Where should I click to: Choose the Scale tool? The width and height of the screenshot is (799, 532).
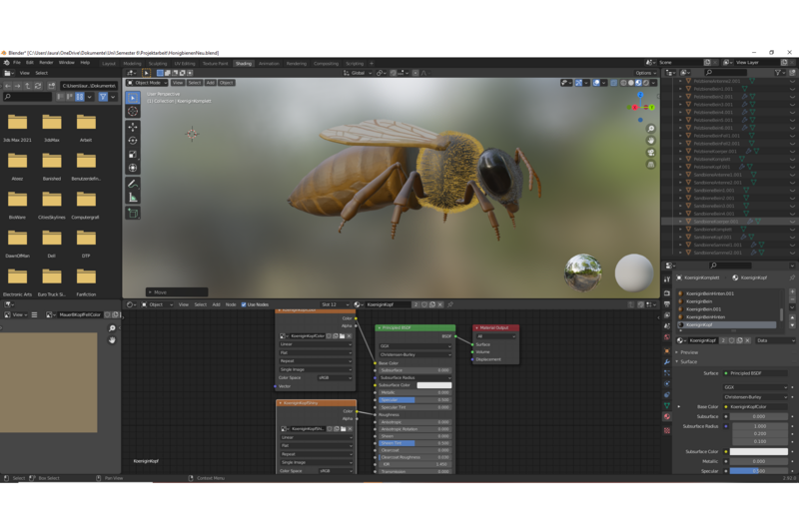(x=133, y=155)
